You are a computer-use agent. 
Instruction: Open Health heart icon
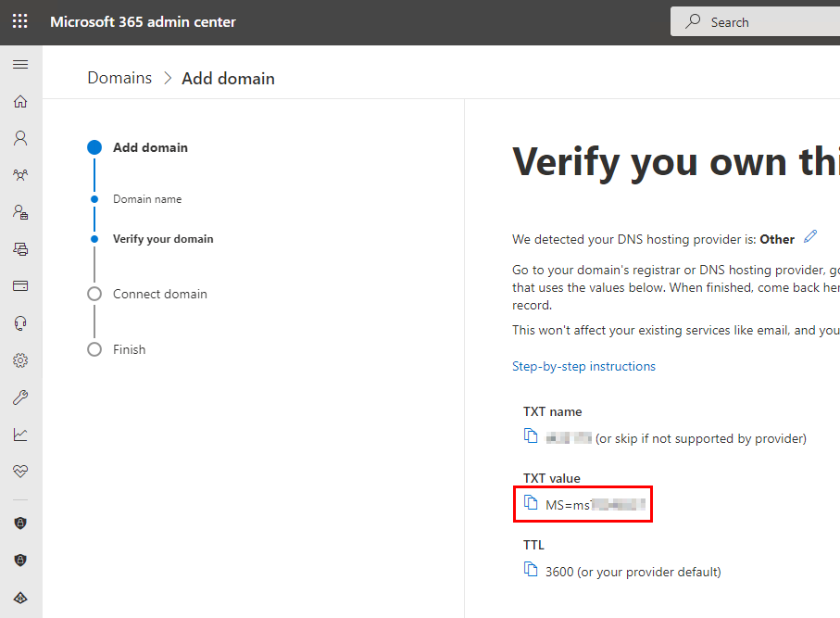20,471
